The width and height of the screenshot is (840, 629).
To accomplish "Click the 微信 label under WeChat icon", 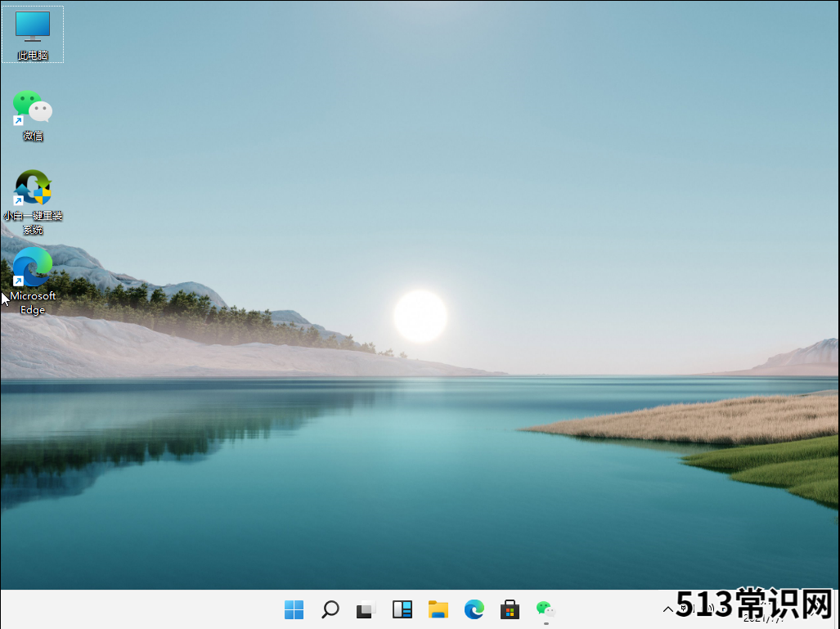I will (x=33, y=136).
